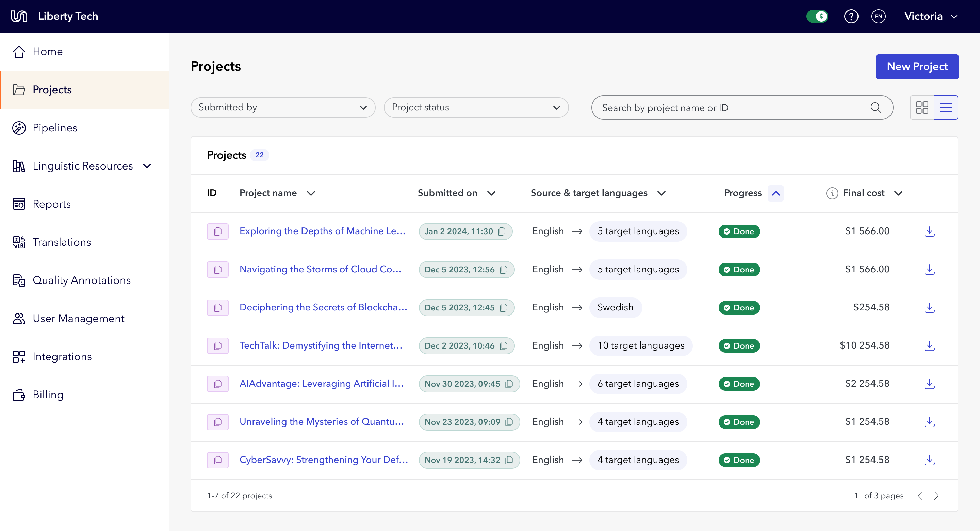Expand the Linguistic Resources menu
Image resolution: width=980 pixels, height=531 pixels.
click(148, 166)
